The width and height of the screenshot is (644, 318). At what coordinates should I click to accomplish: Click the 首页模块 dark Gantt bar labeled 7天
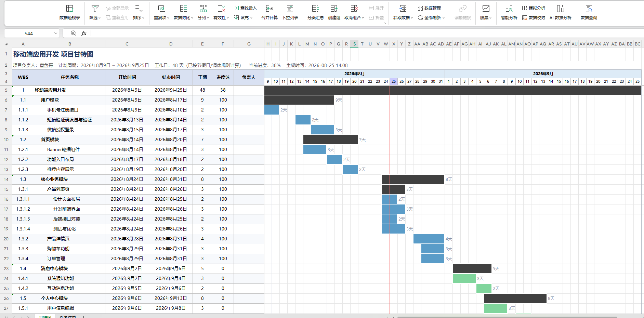pyautogui.click(x=330, y=140)
